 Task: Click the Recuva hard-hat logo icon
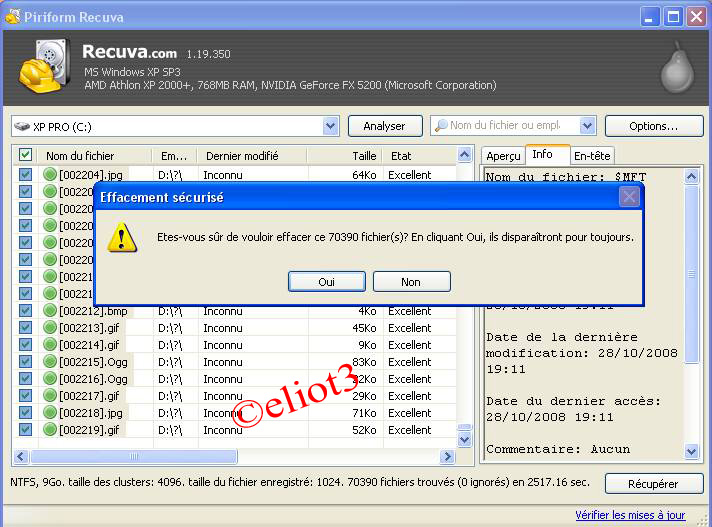[44, 67]
